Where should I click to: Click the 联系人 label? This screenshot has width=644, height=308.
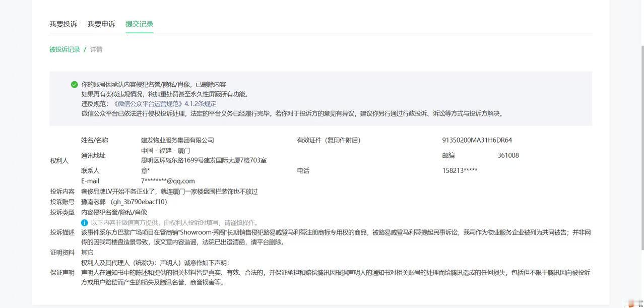(x=90, y=171)
